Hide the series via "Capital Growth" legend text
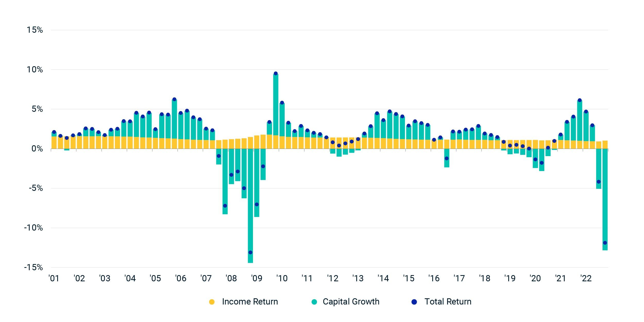This screenshot has width=644, height=322. (351, 302)
